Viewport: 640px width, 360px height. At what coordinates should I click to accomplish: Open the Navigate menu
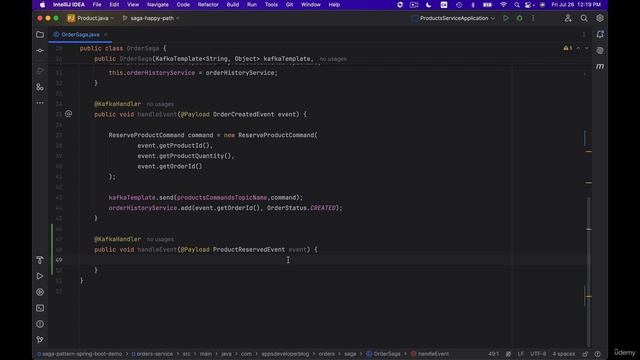(158, 5)
